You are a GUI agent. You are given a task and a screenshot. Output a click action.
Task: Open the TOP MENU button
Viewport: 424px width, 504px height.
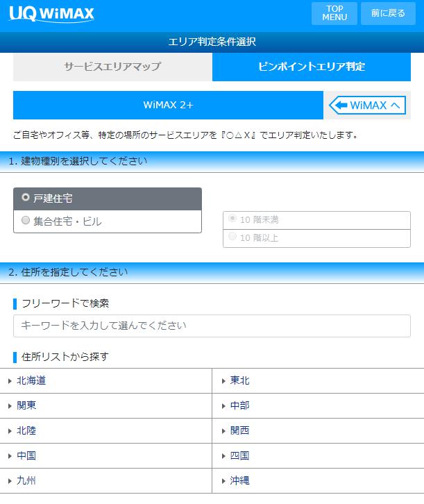click(x=334, y=13)
